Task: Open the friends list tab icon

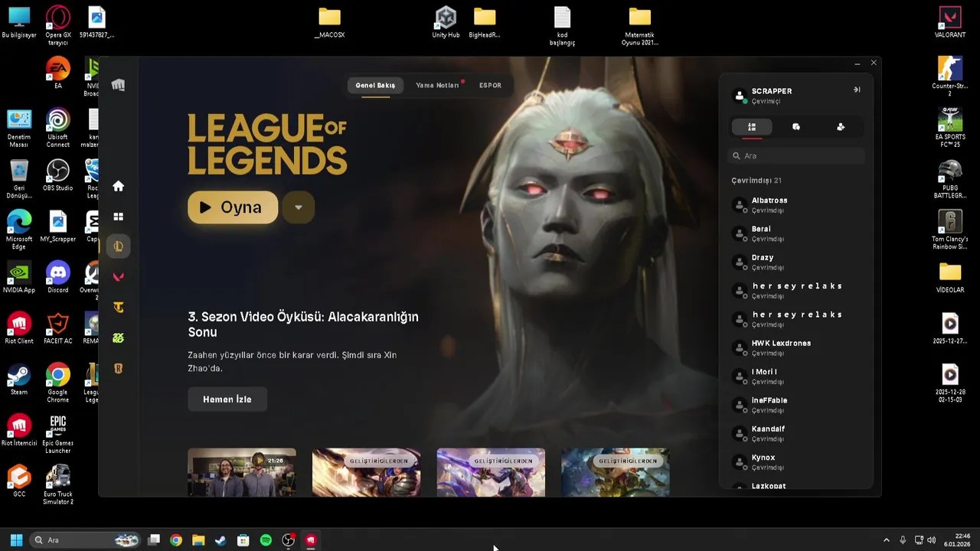Action: pos(752,127)
